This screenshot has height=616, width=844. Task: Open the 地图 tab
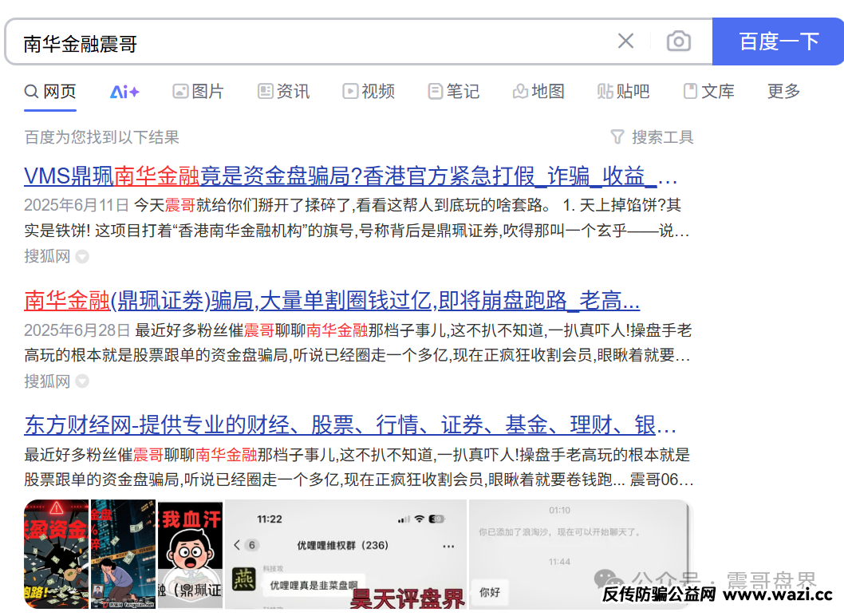click(x=538, y=92)
